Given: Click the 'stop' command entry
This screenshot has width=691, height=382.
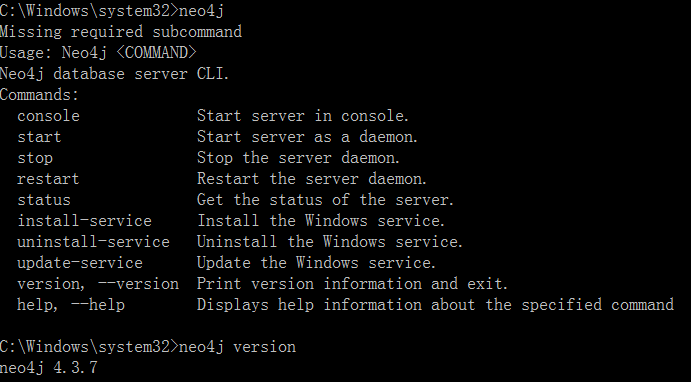Looking at the screenshot, I should pos(35,158).
